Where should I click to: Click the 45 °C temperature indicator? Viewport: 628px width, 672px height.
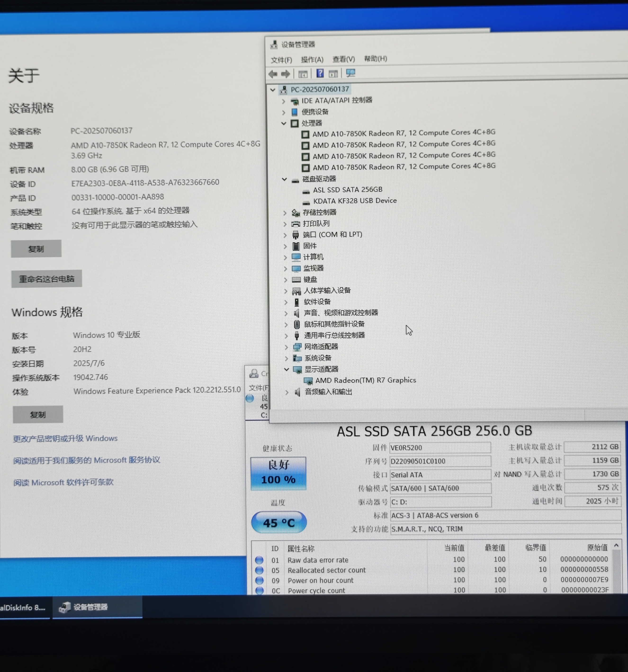tap(279, 523)
